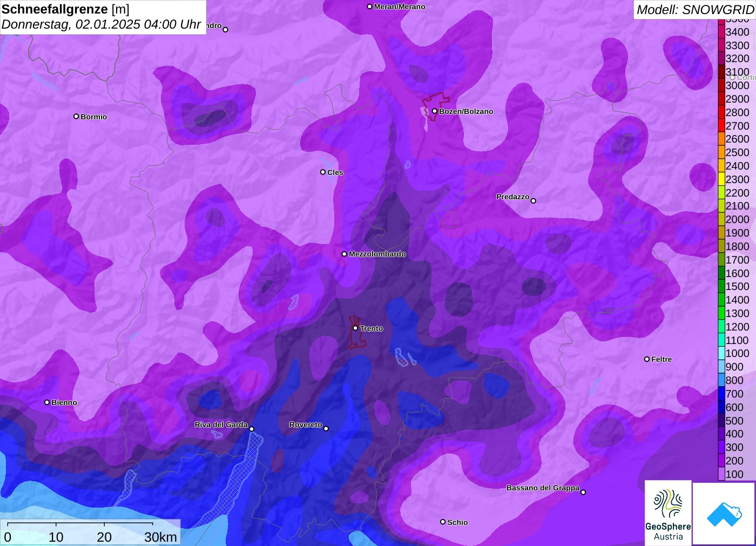Viewport: 756px width, 546px height.
Task: Click the legend value 400
Action: click(734, 434)
